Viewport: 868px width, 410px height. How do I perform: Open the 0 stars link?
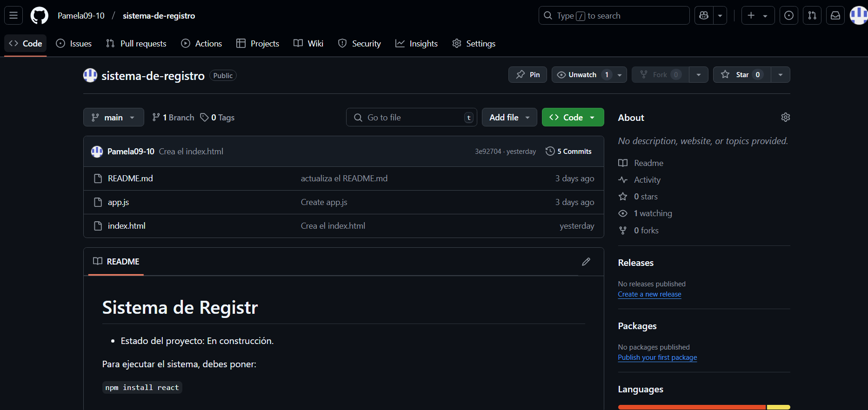tap(638, 197)
